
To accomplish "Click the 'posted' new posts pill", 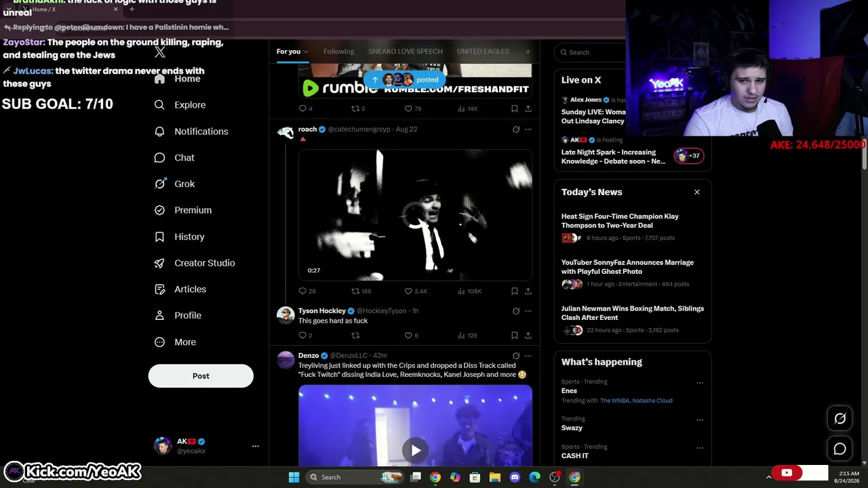I will coord(406,80).
